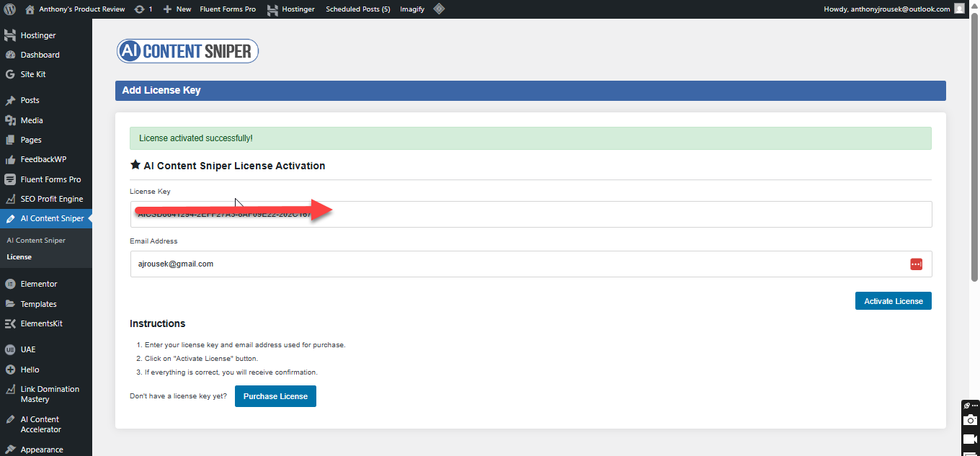The width and height of the screenshot is (980, 456).
Task: Open Fluent Forms Pro in the admin bar
Action: point(228,9)
